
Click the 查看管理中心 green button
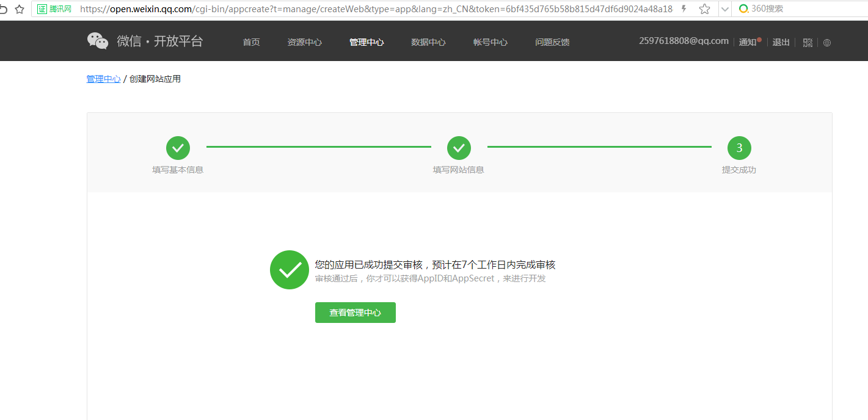coord(355,312)
